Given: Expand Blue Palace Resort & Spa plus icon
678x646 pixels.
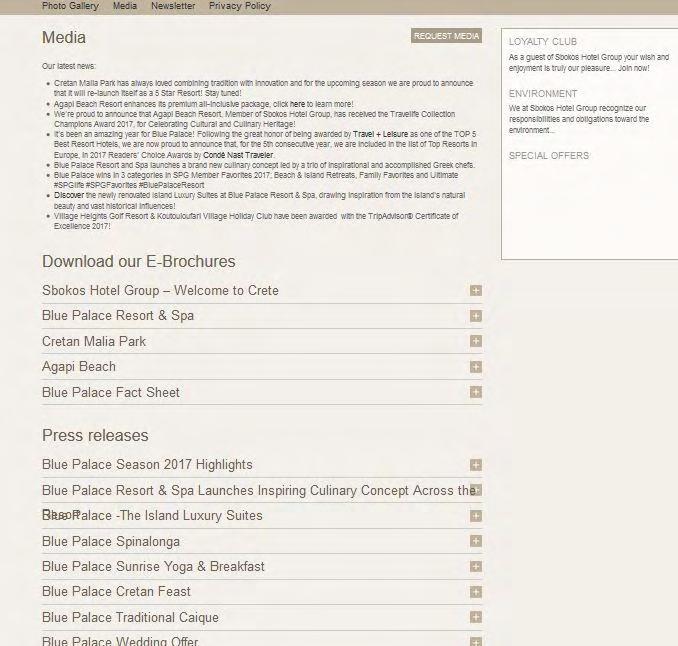Looking at the screenshot, I should point(476,316).
